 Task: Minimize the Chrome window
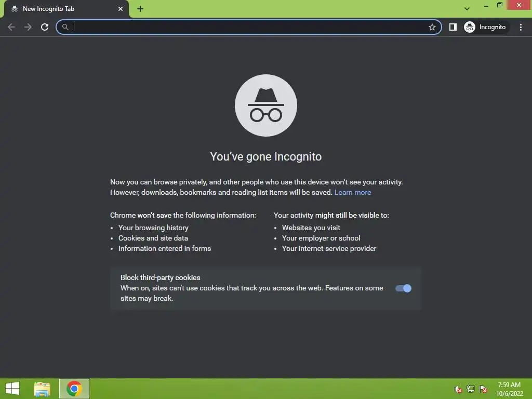(x=486, y=5)
